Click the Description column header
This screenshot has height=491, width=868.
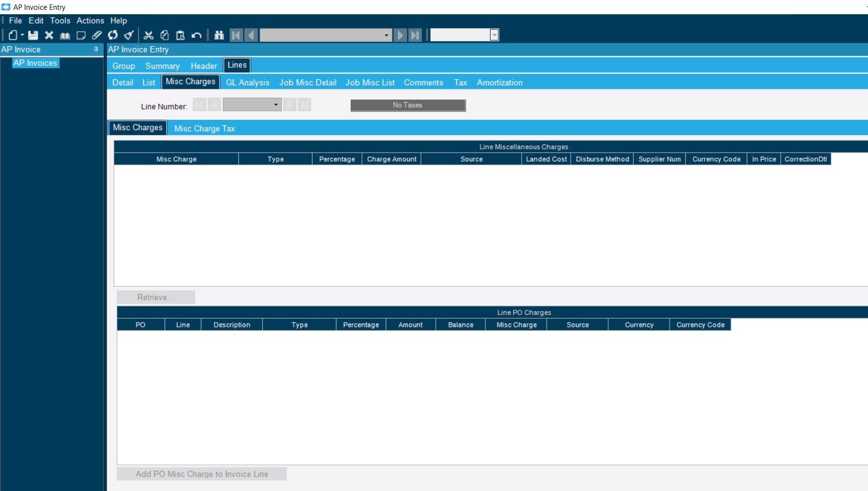(x=232, y=325)
